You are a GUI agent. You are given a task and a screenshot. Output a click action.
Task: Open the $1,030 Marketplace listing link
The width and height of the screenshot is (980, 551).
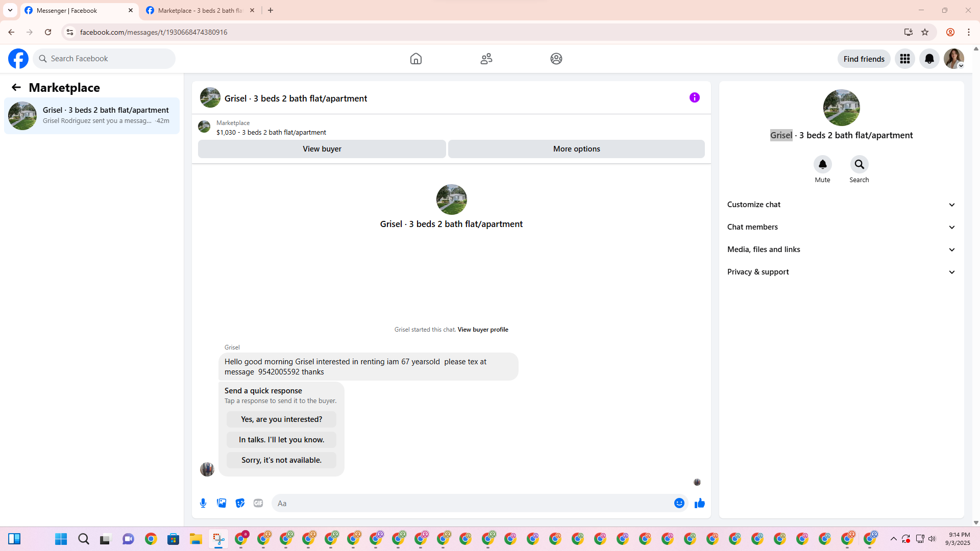[x=271, y=132]
